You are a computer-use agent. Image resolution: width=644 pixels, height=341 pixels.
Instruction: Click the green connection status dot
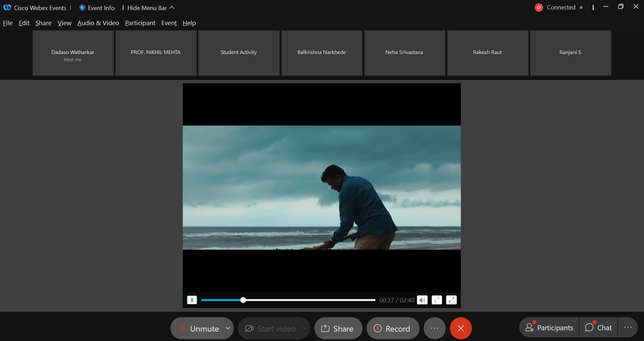[581, 7]
